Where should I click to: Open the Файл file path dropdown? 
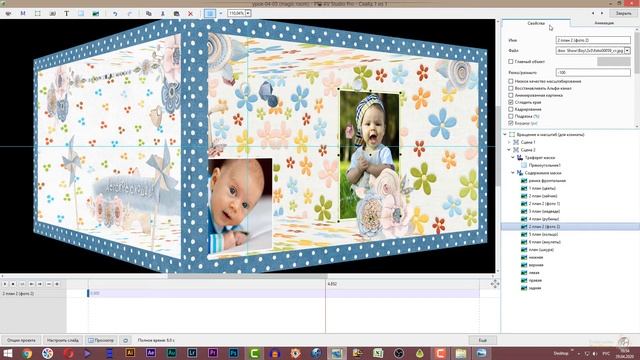[627, 51]
